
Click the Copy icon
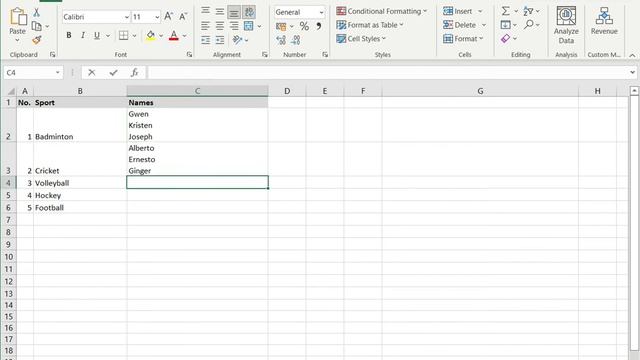37,26
